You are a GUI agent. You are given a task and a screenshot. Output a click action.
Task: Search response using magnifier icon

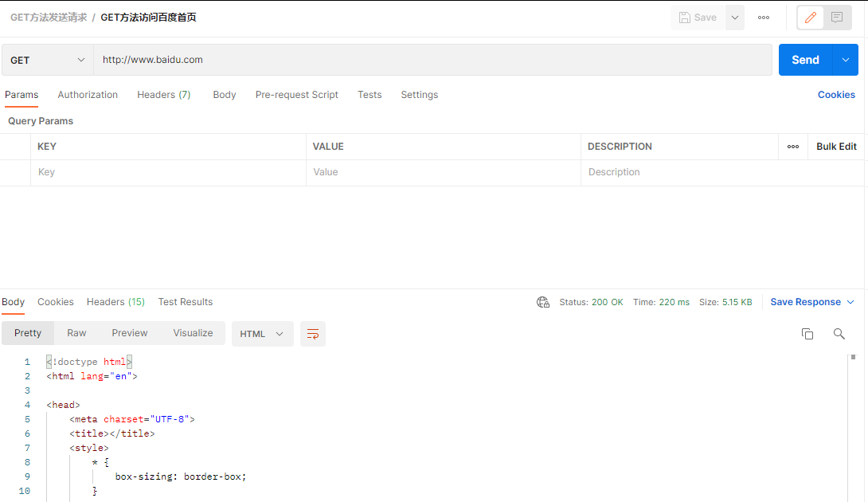pyautogui.click(x=839, y=334)
